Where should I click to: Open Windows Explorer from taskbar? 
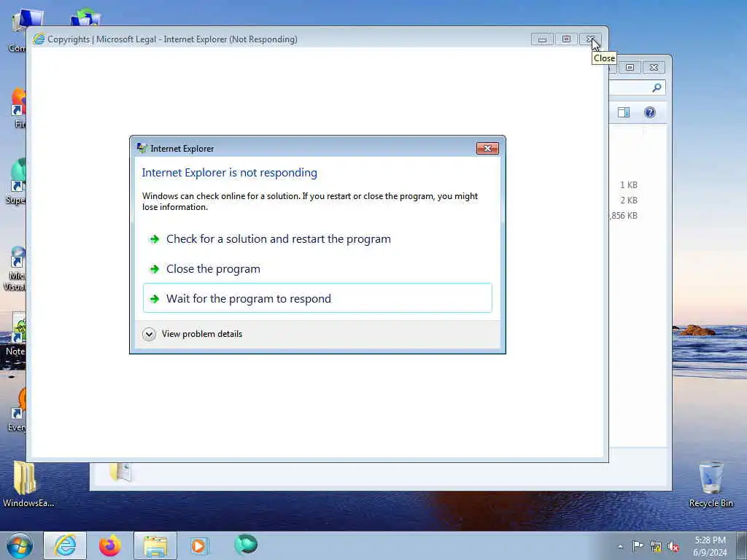pos(155,545)
